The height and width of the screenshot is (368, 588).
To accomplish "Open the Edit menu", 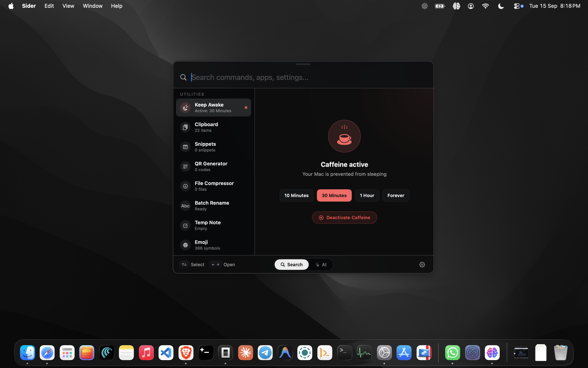I will tap(49, 6).
